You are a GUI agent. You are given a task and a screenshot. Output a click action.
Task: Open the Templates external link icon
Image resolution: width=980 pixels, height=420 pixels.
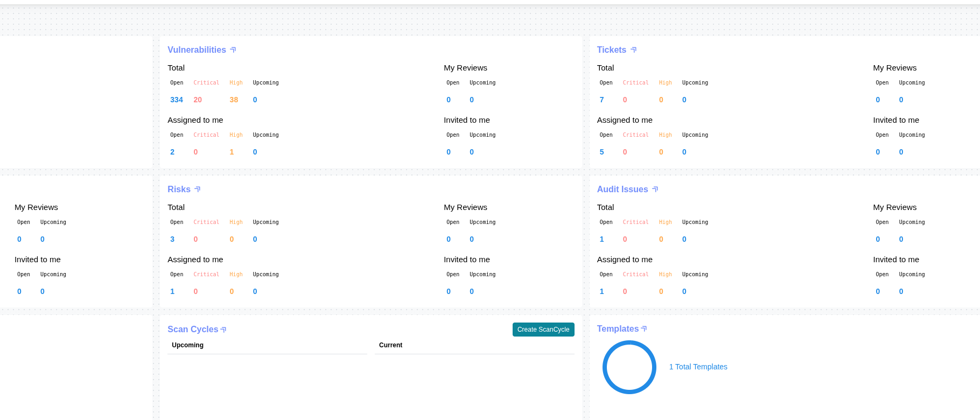coord(644,328)
